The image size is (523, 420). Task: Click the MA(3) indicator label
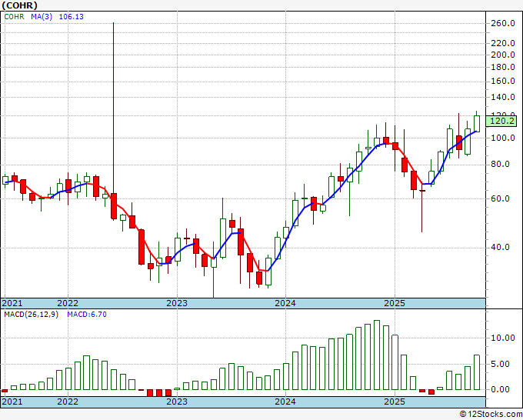click(x=42, y=17)
